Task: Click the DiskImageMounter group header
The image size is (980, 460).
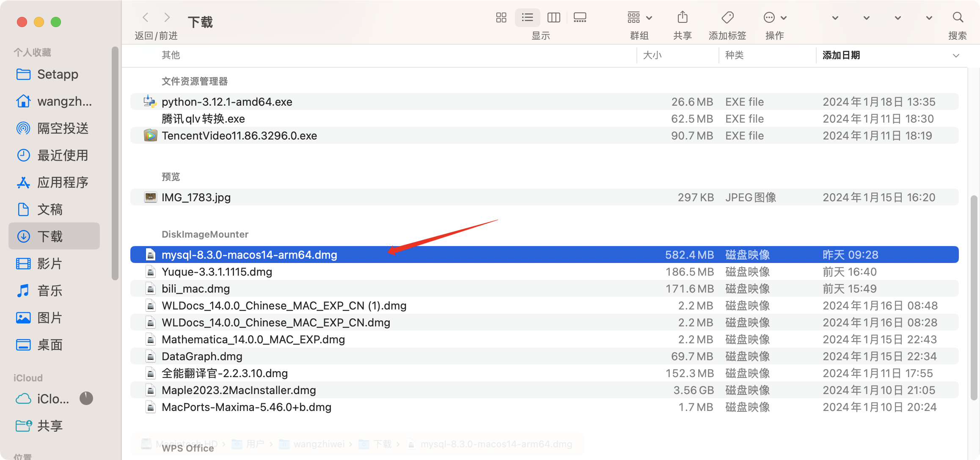Action: [x=205, y=234]
